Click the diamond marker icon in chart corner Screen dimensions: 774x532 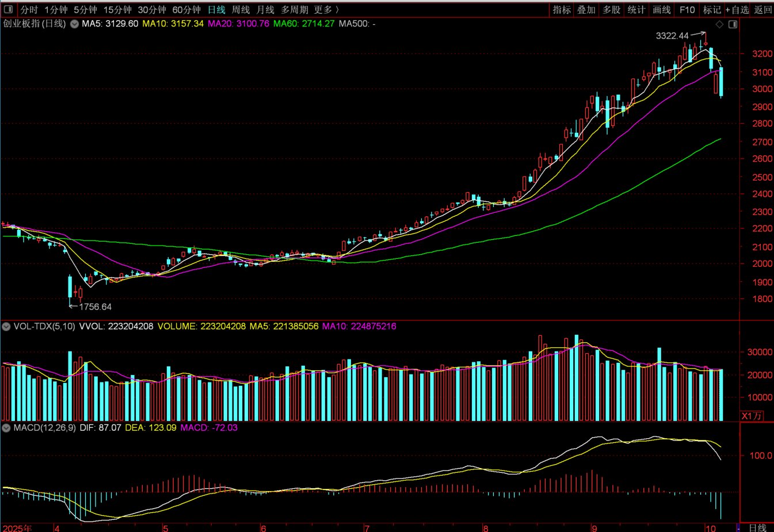pyautogui.click(x=719, y=24)
